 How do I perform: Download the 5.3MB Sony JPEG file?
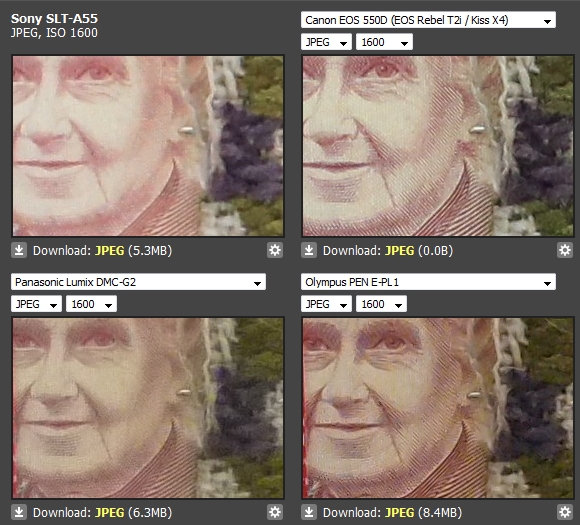[x=109, y=251]
